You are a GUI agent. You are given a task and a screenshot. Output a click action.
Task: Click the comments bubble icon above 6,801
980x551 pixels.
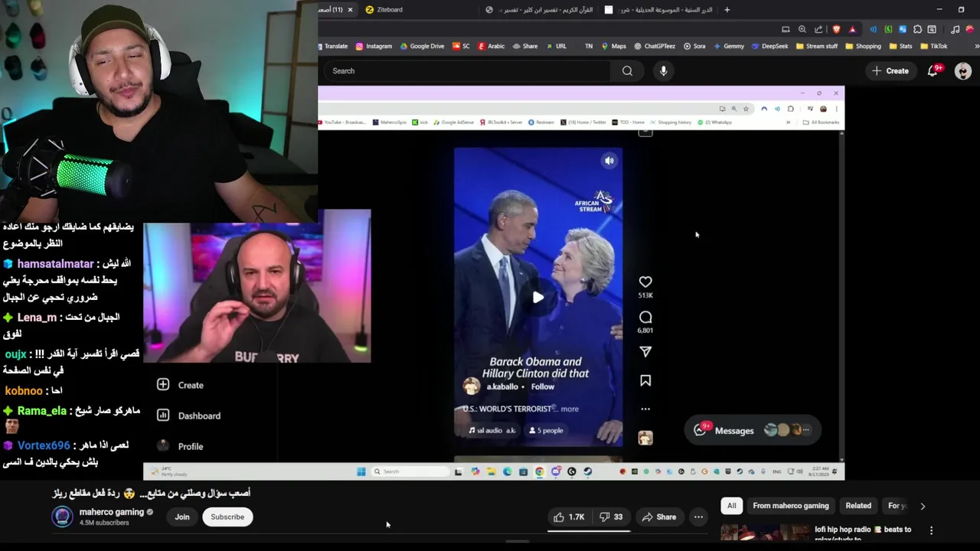tap(645, 317)
